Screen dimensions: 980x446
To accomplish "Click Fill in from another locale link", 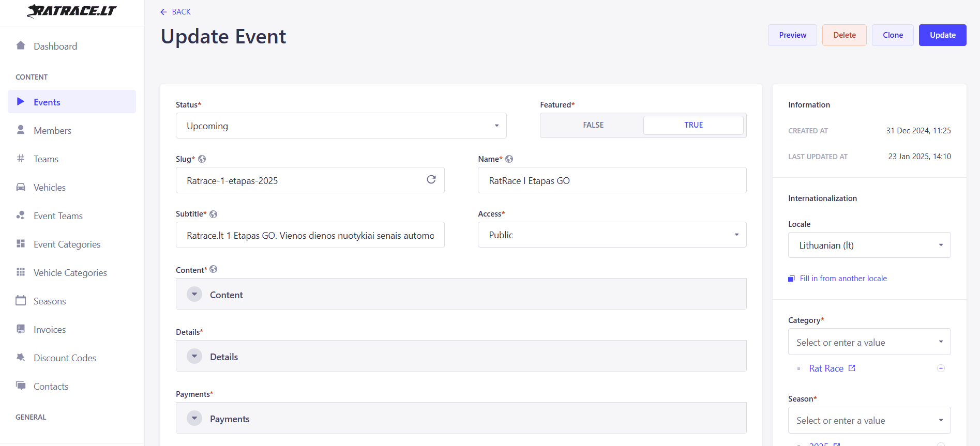I will pyautogui.click(x=843, y=279).
